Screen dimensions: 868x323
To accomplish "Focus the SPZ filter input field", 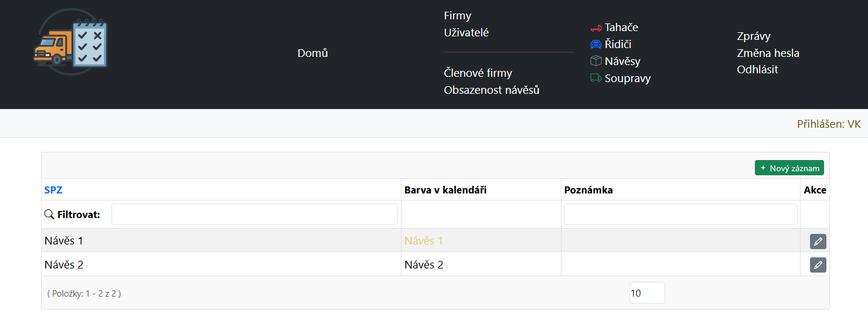I will pyautogui.click(x=254, y=215).
